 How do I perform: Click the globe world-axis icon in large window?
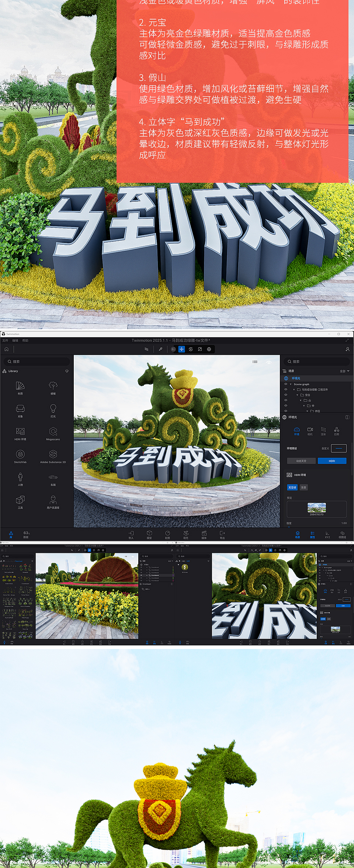[209, 349]
